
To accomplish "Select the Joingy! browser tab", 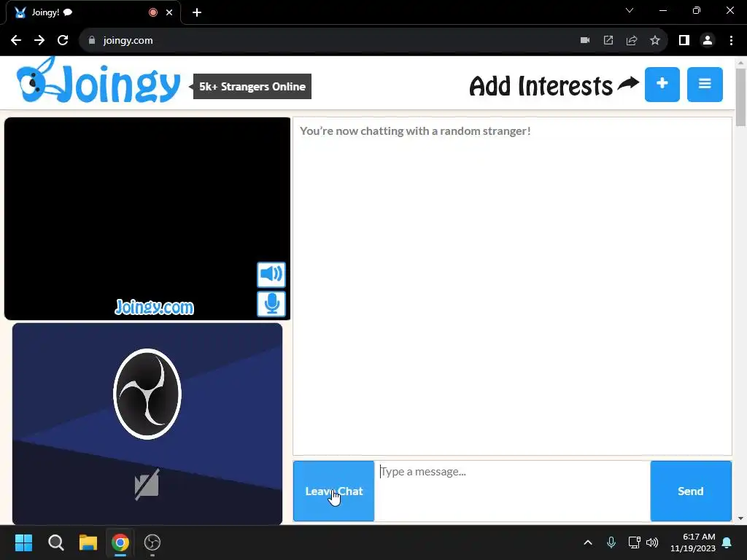I will coord(93,12).
